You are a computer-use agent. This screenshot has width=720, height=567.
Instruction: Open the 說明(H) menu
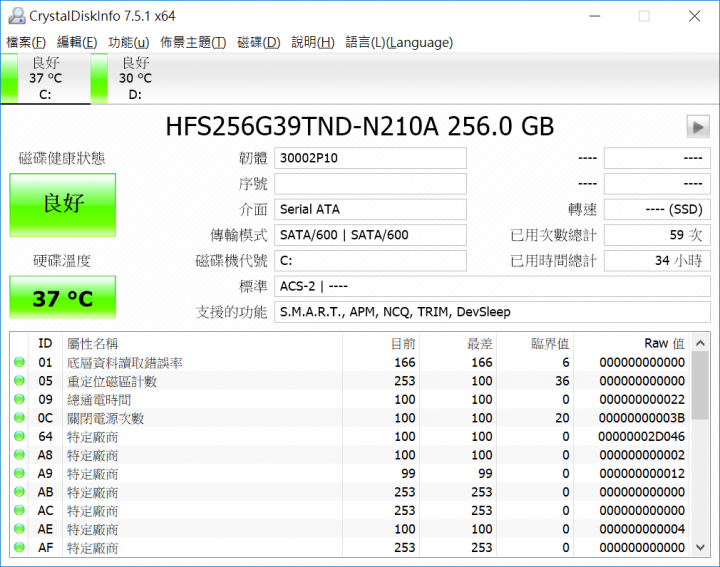point(313,43)
